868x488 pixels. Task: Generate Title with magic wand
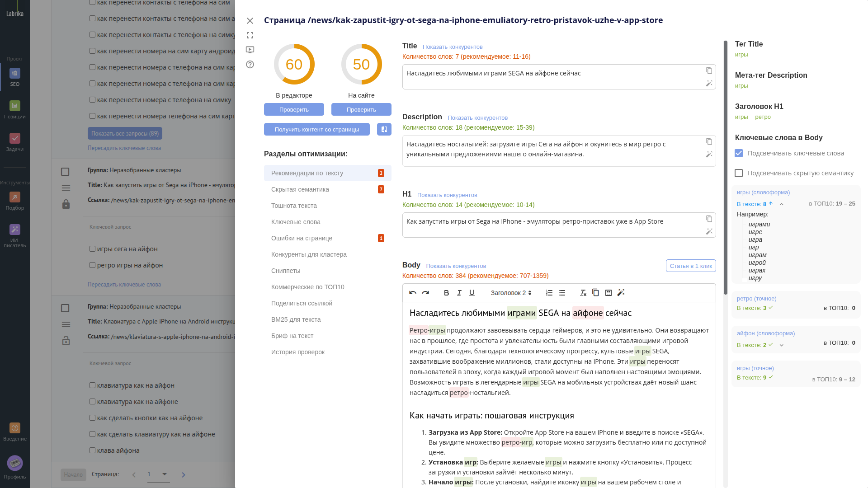coord(709,83)
